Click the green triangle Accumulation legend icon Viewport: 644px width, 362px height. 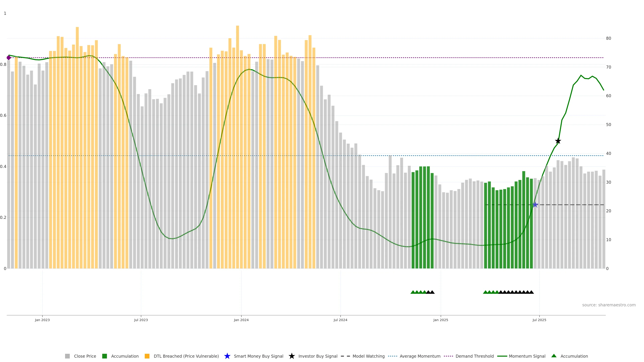[554, 356]
